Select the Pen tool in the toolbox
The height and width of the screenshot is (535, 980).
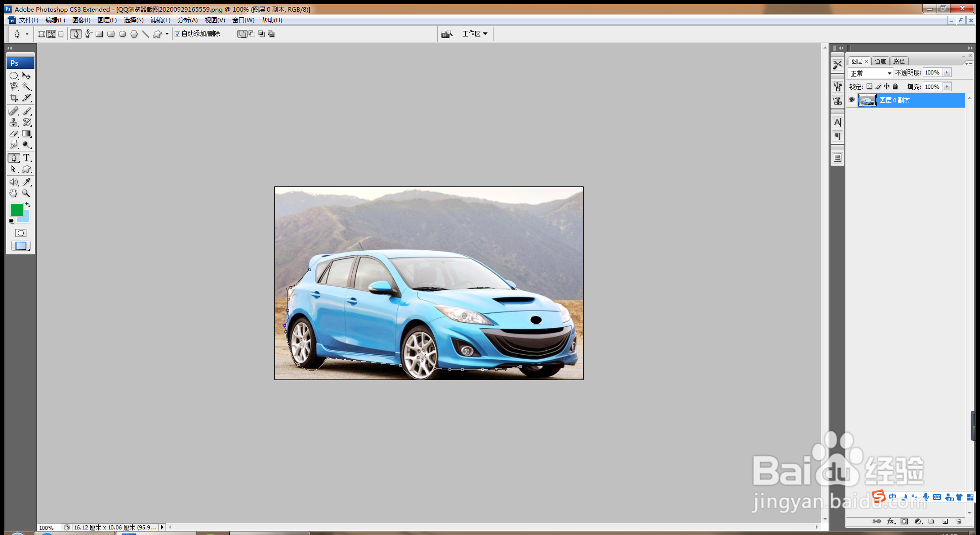(x=14, y=158)
